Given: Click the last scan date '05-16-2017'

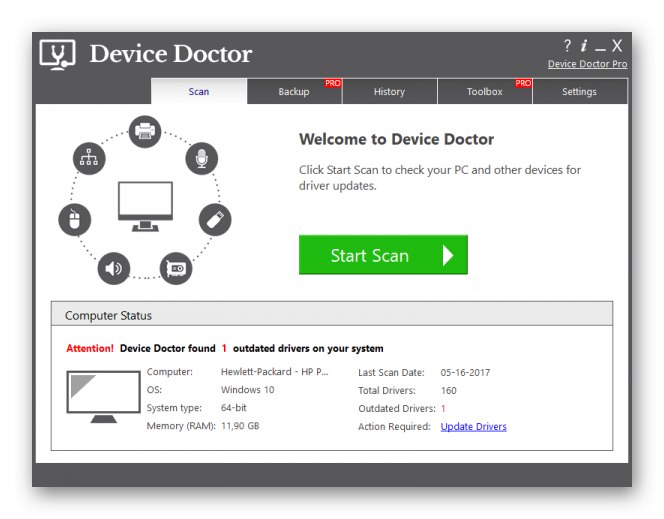Looking at the screenshot, I should (x=465, y=373).
